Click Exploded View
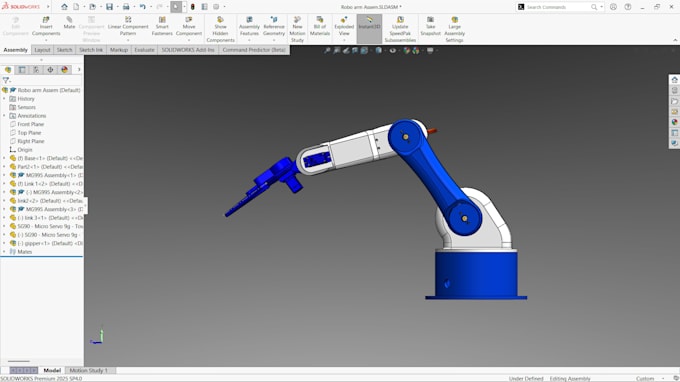 coord(344,26)
